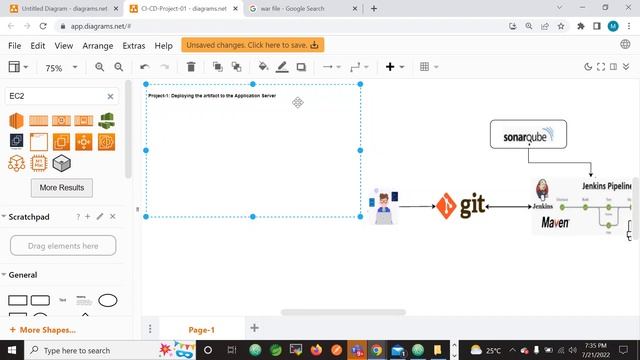Select the git logo on canvas
The image size is (640, 360).
coord(461,206)
